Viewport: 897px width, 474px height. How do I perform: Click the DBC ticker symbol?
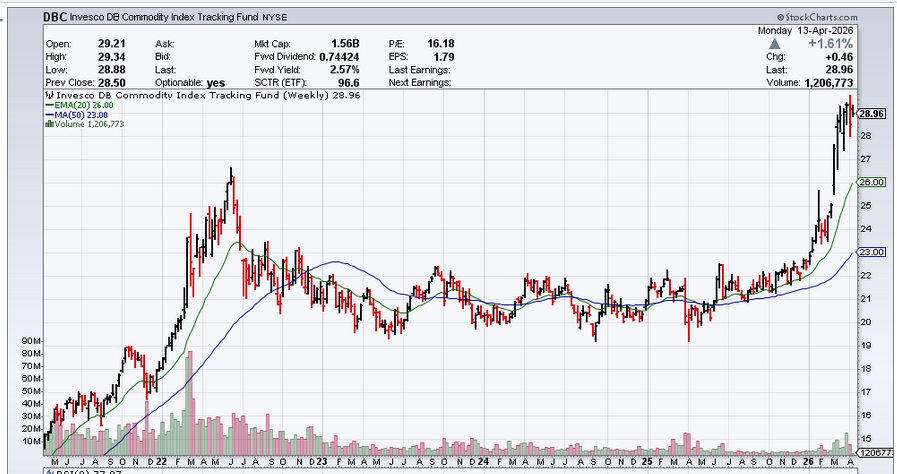point(55,17)
